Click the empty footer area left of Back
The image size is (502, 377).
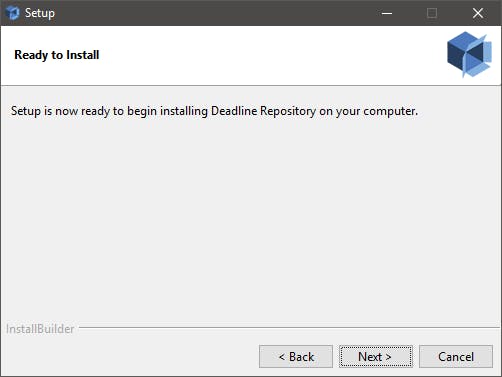[x=130, y=356]
